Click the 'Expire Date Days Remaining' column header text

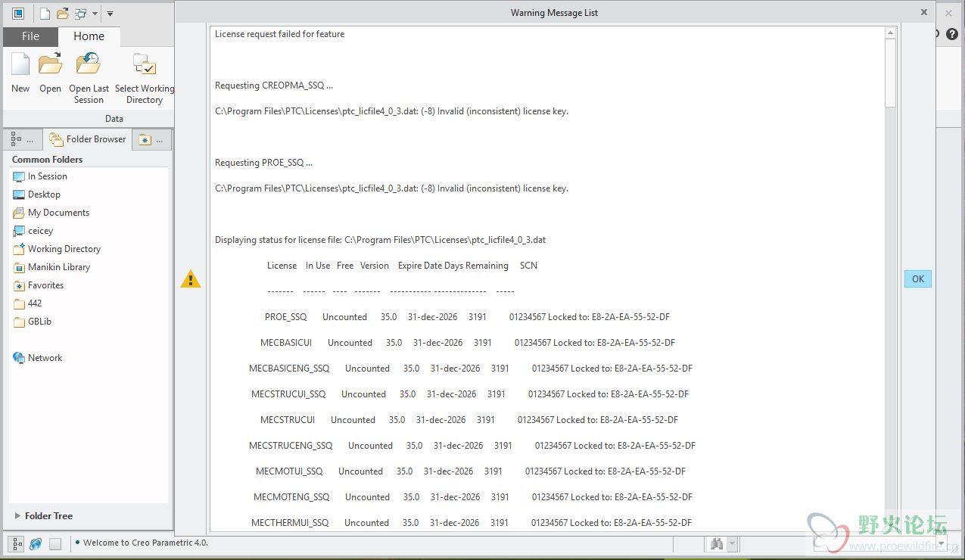pos(453,266)
